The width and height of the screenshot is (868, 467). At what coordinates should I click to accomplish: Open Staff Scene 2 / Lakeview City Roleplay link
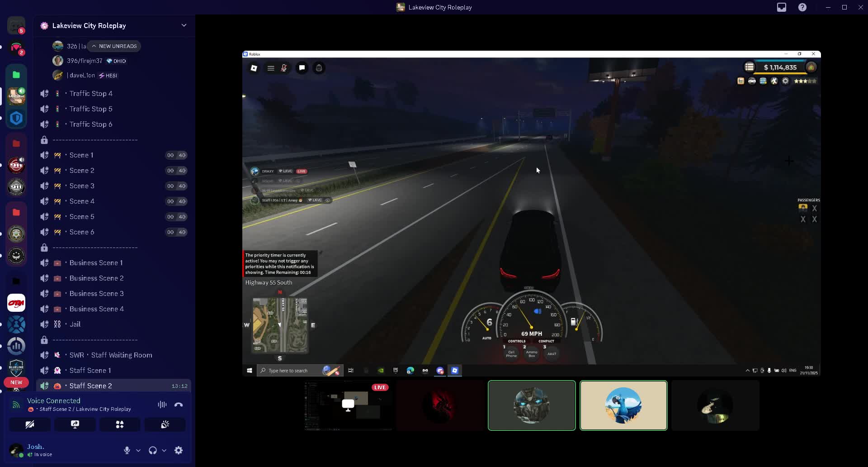click(x=85, y=409)
